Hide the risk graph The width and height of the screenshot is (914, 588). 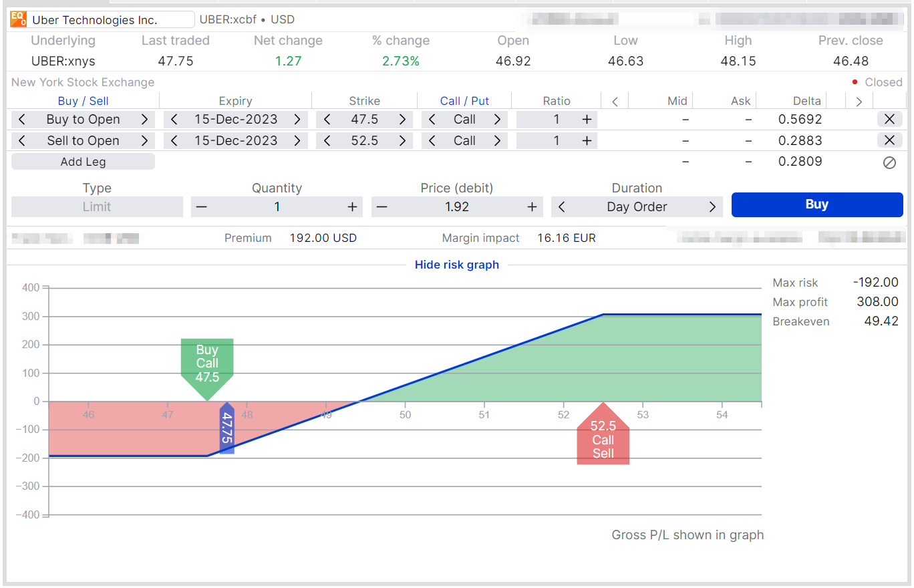coord(456,265)
